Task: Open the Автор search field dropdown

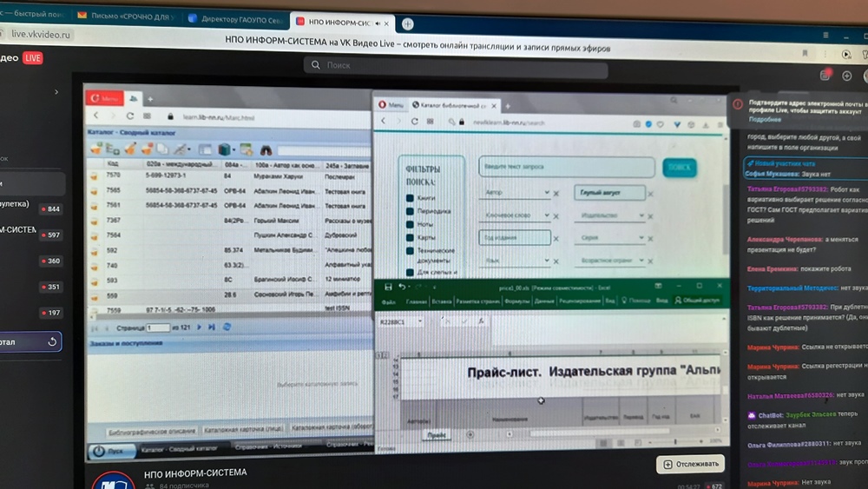Action: coord(546,192)
